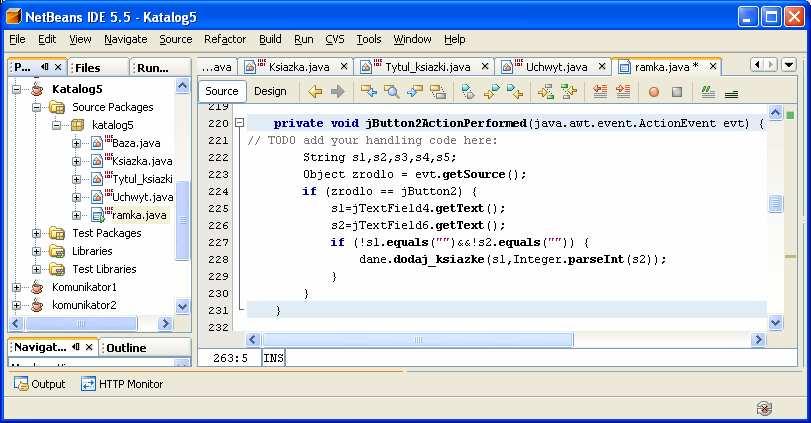
Task: Shift line left icon
Action: [600, 92]
